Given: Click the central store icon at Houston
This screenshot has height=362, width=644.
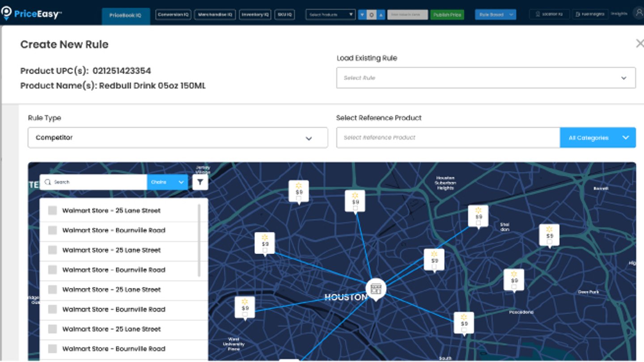Looking at the screenshot, I should pyautogui.click(x=376, y=289).
